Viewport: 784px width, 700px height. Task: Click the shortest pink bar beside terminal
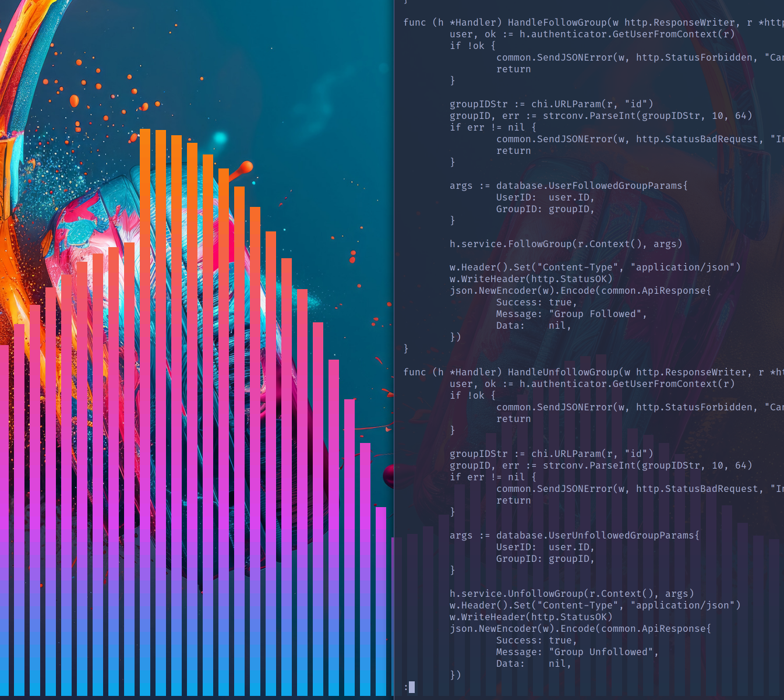pos(381,600)
